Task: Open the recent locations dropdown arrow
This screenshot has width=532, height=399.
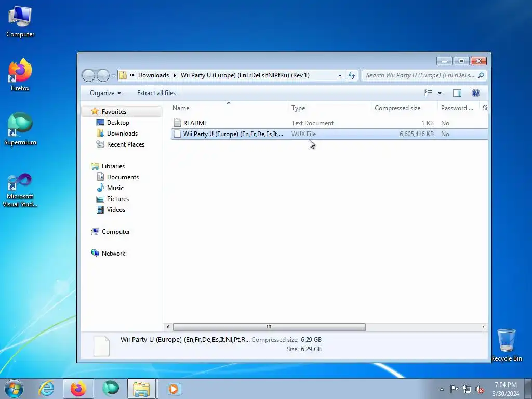Action: 114,76
